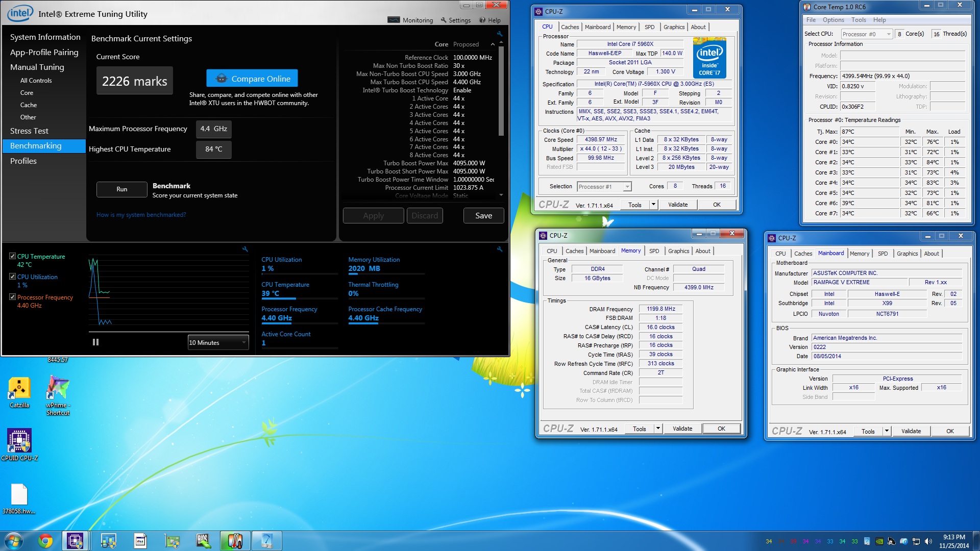Click the Run benchmark button
This screenshot has width=980, height=551.
121,189
